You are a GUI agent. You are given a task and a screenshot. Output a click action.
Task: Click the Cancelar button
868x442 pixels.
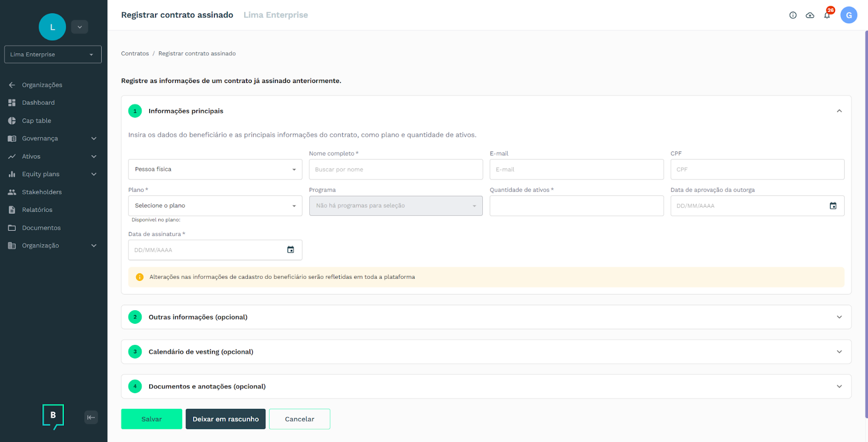click(299, 419)
